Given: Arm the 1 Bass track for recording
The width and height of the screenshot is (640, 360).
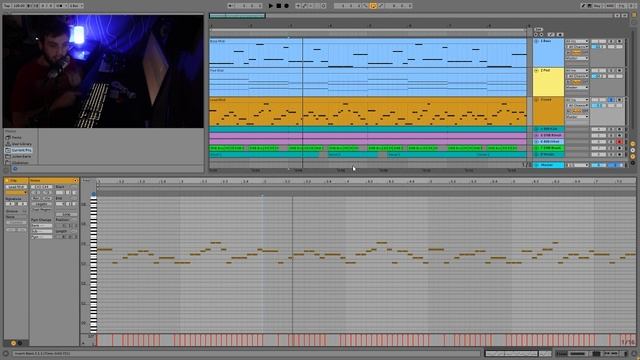Looking at the screenshot, I should click(620, 41).
